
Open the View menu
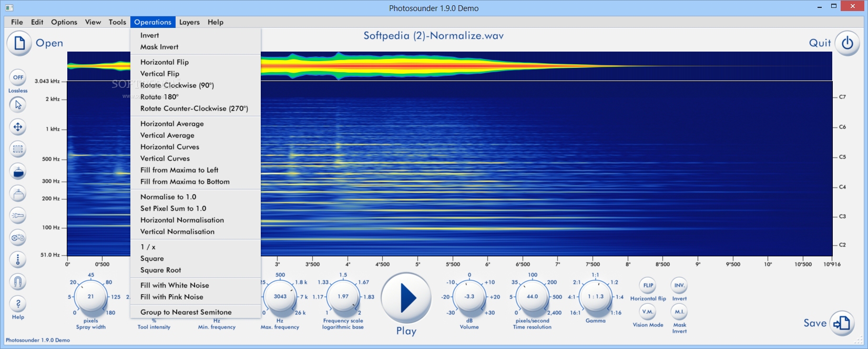coord(93,22)
